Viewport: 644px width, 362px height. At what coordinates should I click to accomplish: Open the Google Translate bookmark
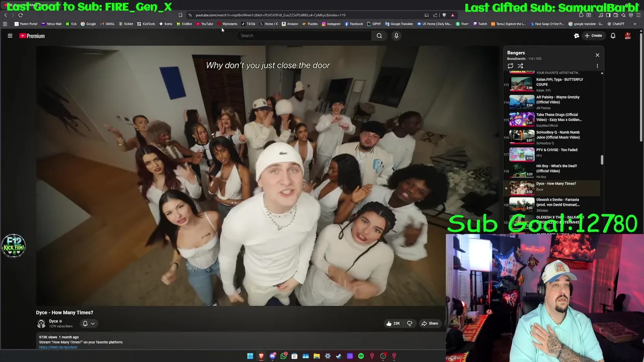coord(399,24)
